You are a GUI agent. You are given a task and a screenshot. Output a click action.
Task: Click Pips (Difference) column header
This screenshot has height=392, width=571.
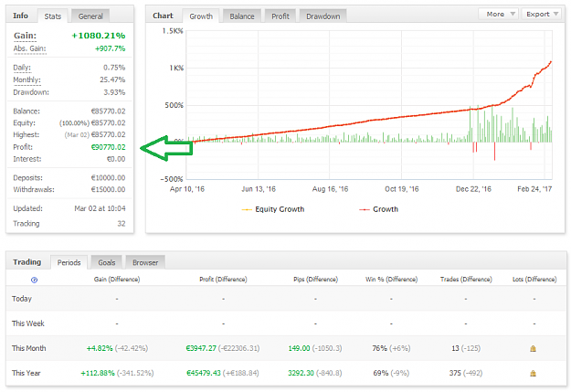[316, 280]
